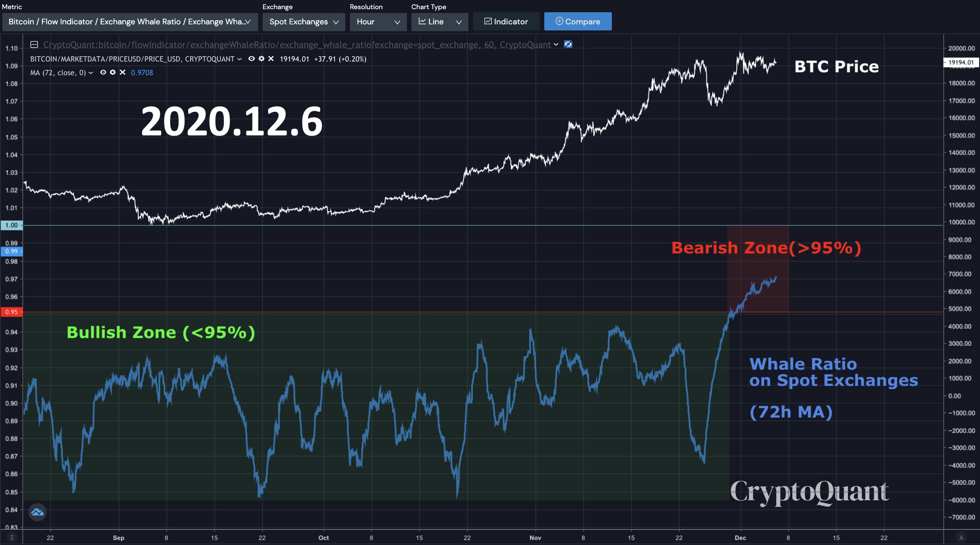
Task: Toggle visibility eye of BTC price series
Action: click(251, 59)
